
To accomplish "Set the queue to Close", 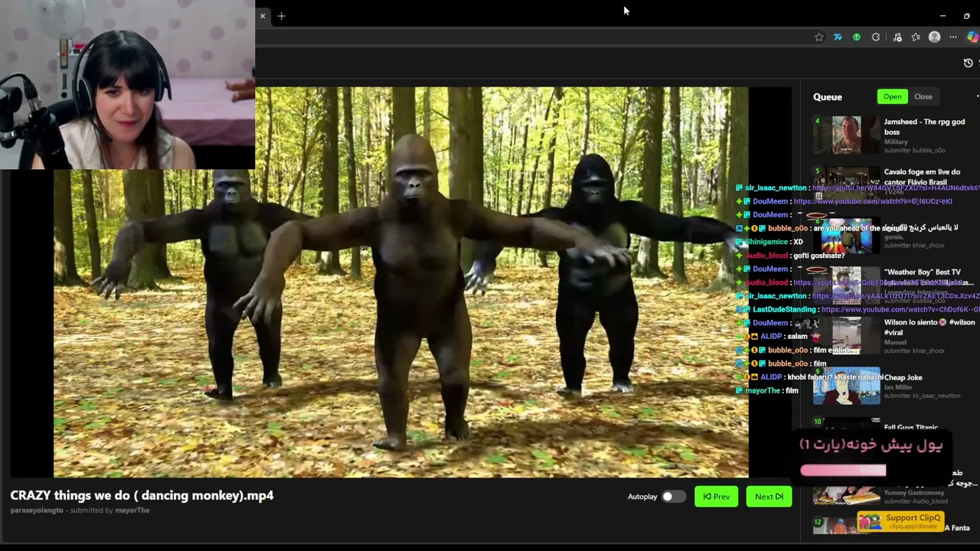I will tap(923, 96).
